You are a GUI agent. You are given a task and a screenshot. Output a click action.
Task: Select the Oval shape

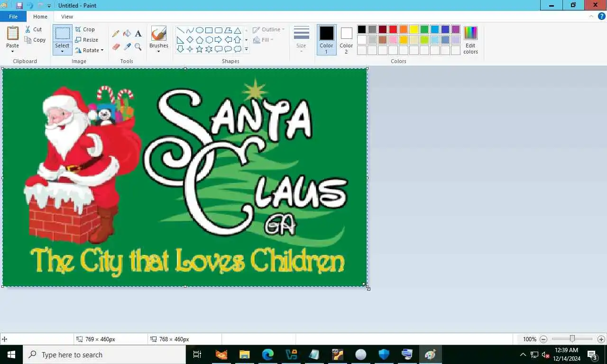(x=199, y=30)
